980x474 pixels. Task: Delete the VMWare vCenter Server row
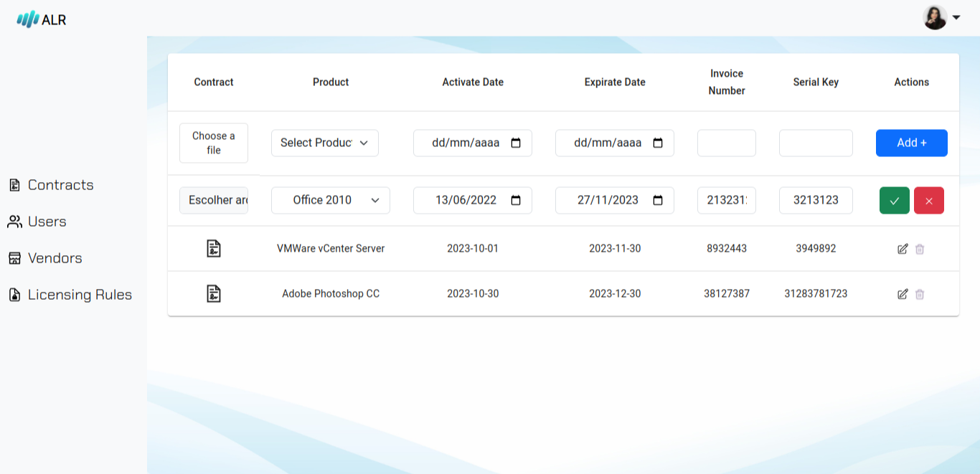920,249
